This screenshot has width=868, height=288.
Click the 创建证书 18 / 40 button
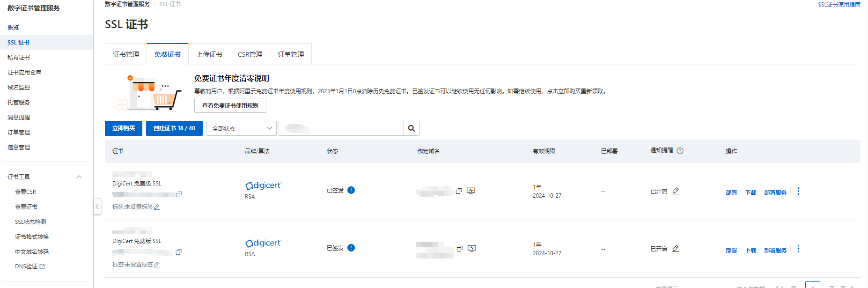174,128
